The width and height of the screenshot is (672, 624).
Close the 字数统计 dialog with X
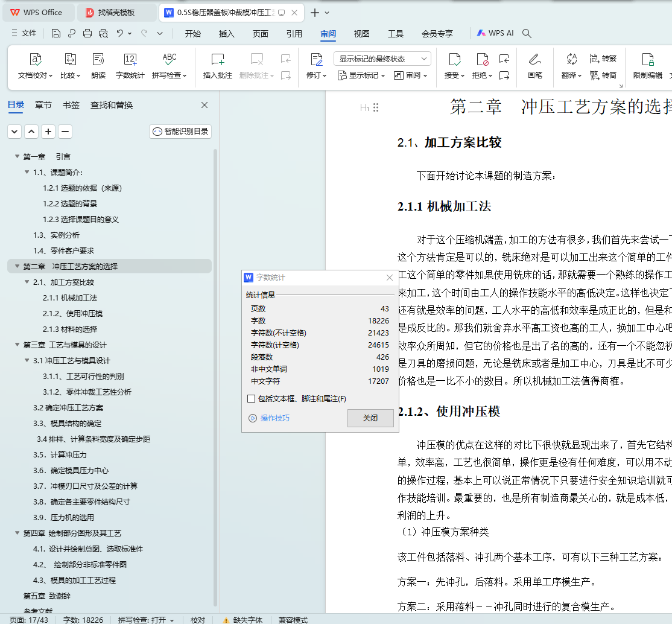point(390,278)
